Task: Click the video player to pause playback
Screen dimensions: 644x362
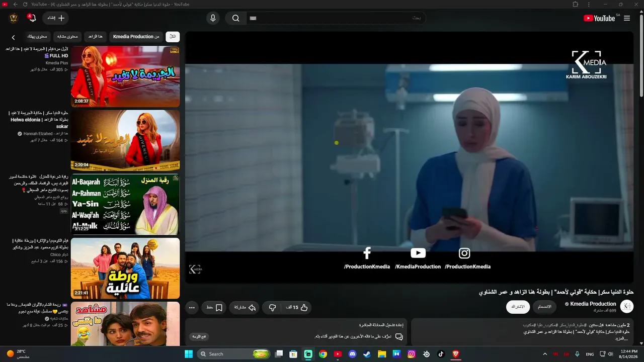Action: click(x=410, y=157)
